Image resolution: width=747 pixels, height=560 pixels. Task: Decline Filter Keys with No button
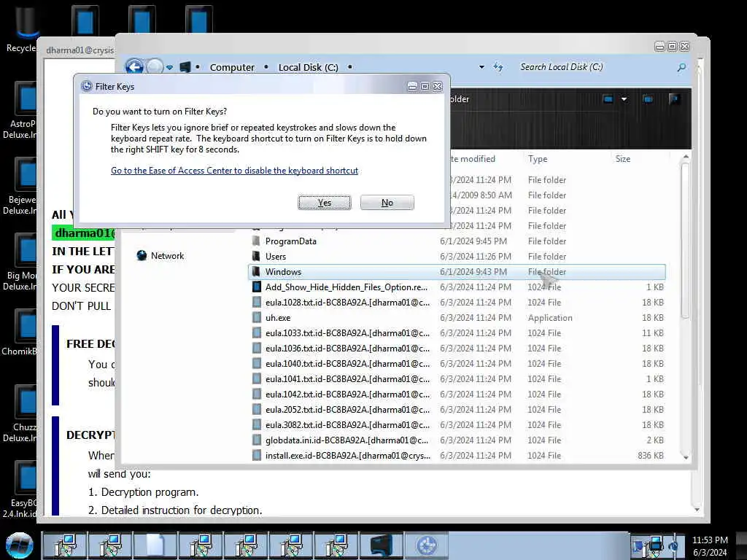click(x=387, y=203)
